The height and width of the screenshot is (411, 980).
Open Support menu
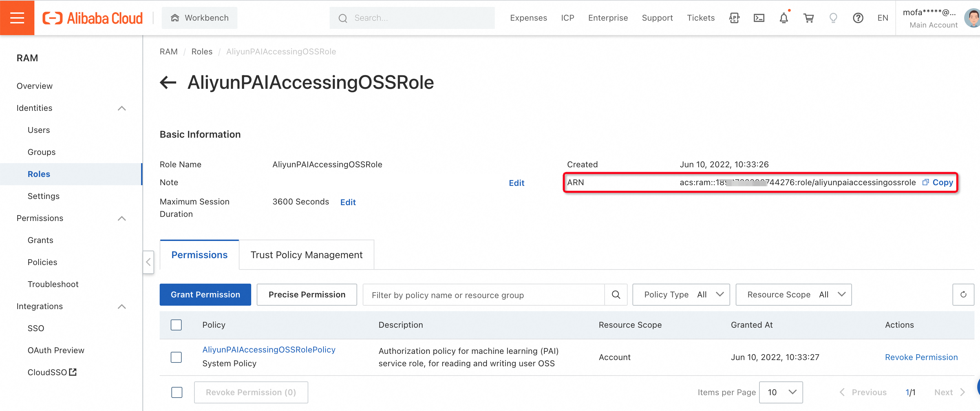click(x=657, y=18)
